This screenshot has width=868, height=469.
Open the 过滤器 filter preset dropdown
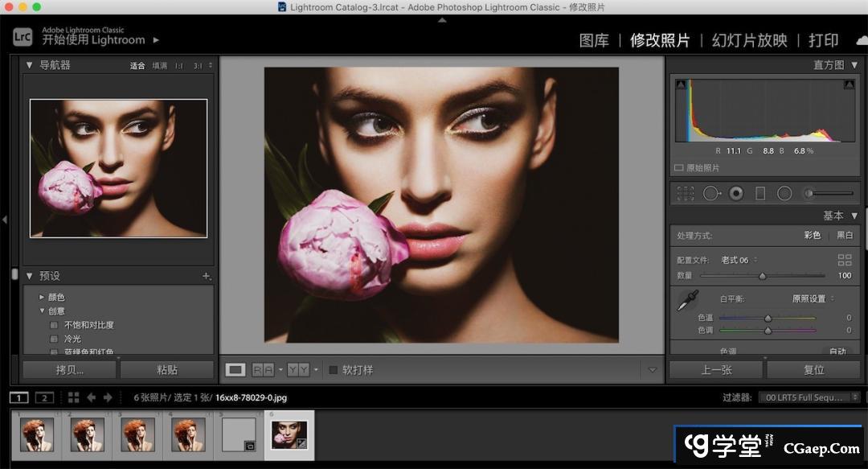coord(809,397)
